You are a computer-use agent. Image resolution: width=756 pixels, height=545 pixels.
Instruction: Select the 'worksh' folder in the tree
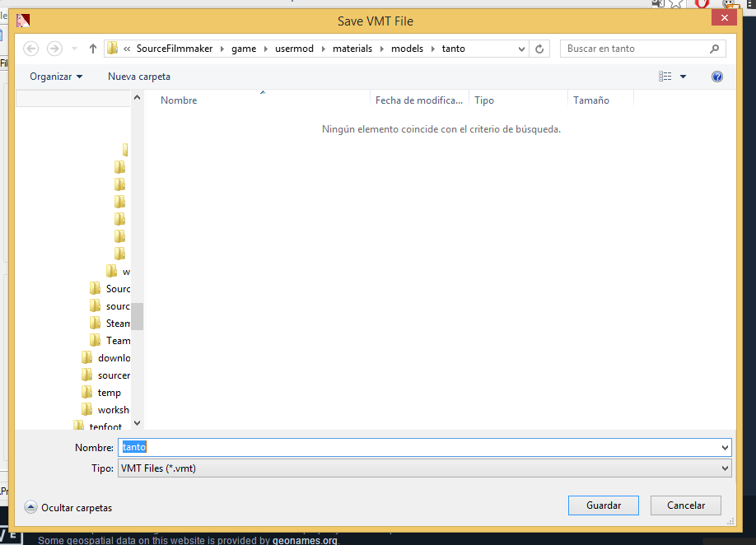(x=105, y=410)
